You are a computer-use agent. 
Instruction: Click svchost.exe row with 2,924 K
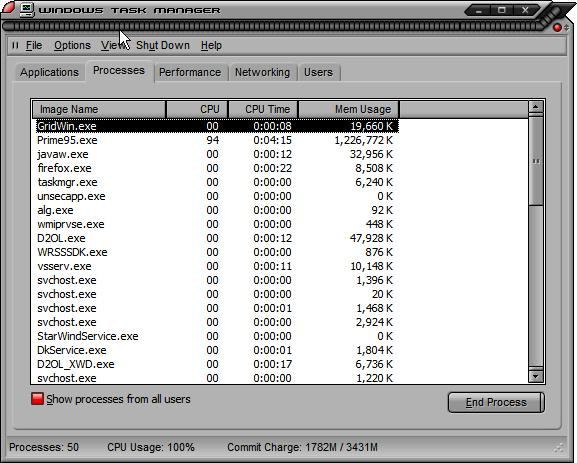217,322
